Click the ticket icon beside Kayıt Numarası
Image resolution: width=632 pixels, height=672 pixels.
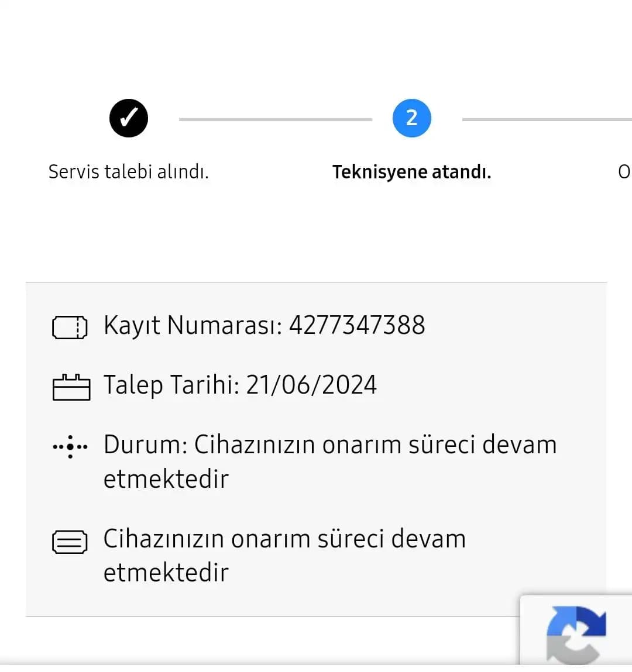[70, 328]
